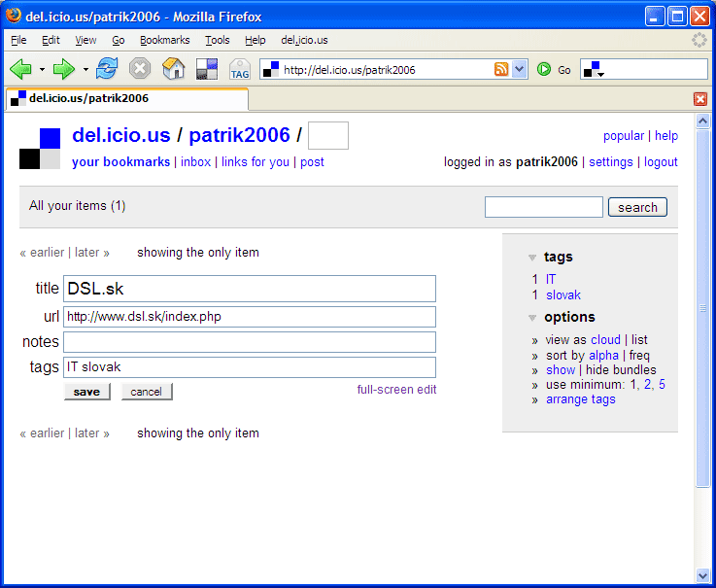Click the help link at top right

666,136
